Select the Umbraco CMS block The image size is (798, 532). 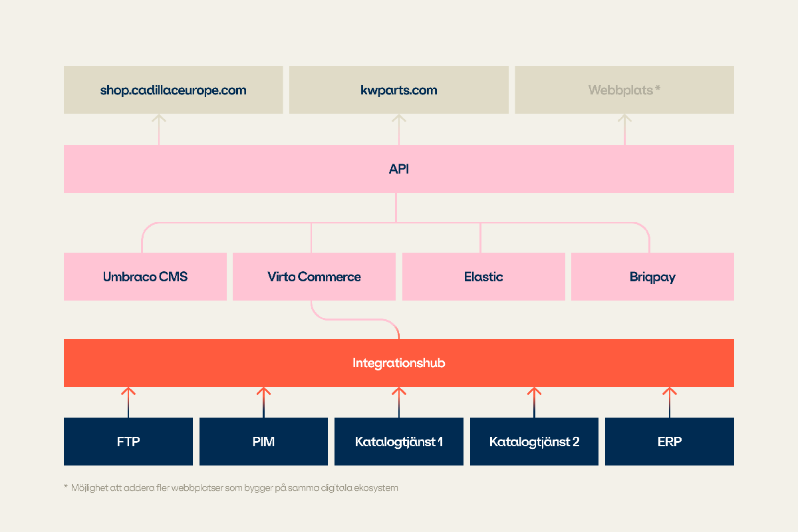145,277
